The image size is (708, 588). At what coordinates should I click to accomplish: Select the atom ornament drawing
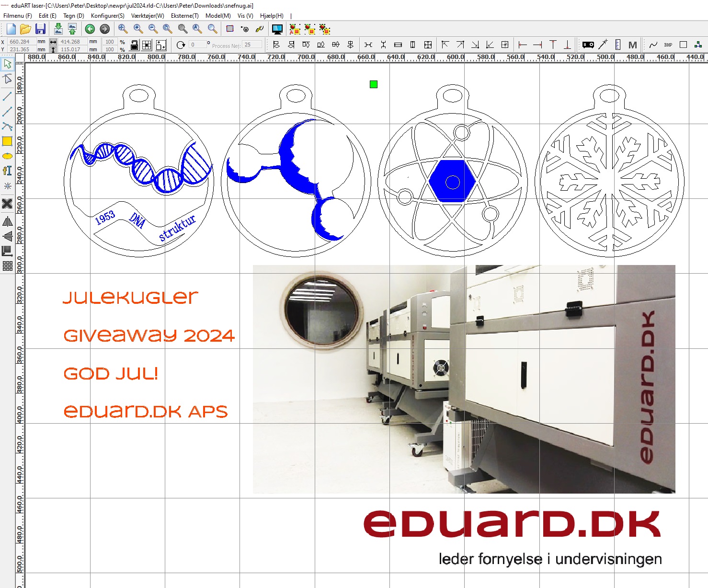[x=453, y=171]
